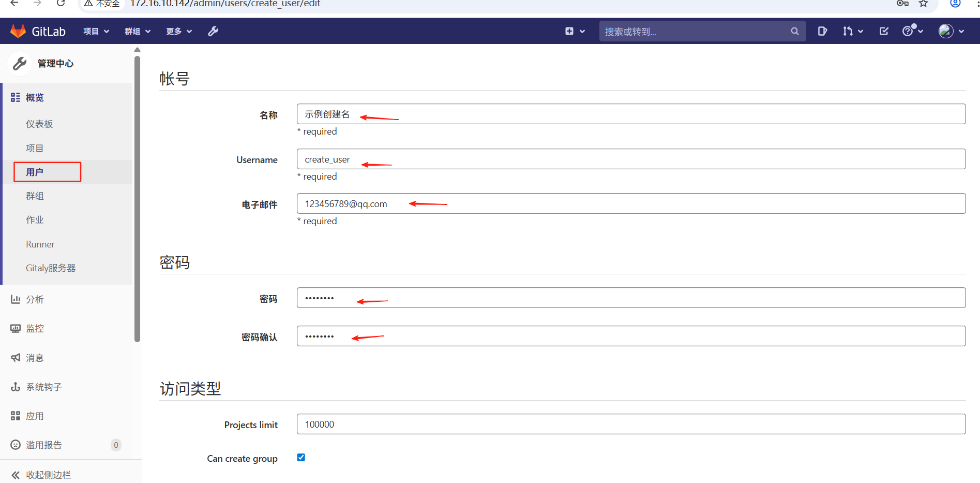The width and height of the screenshot is (980, 483).
Task: Click the Username input field
Action: pyautogui.click(x=631, y=159)
